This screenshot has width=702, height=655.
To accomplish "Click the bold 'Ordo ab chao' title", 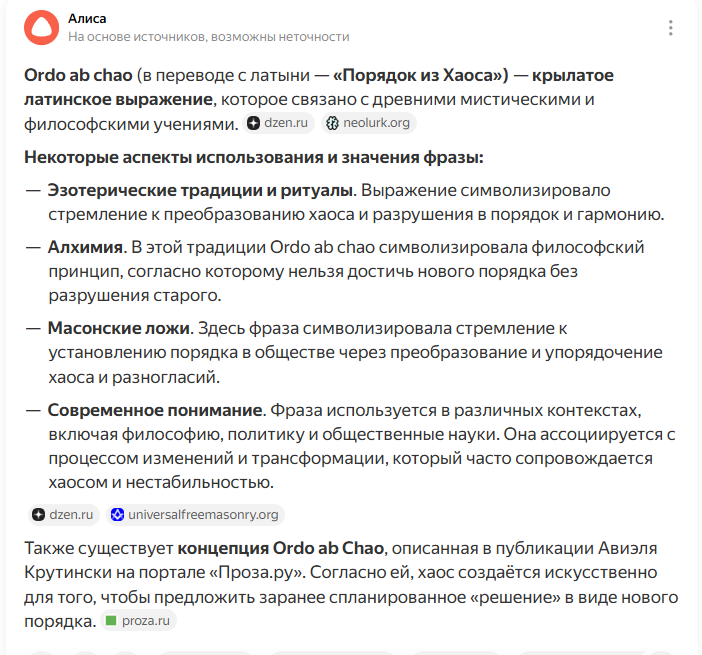I will click(78, 75).
